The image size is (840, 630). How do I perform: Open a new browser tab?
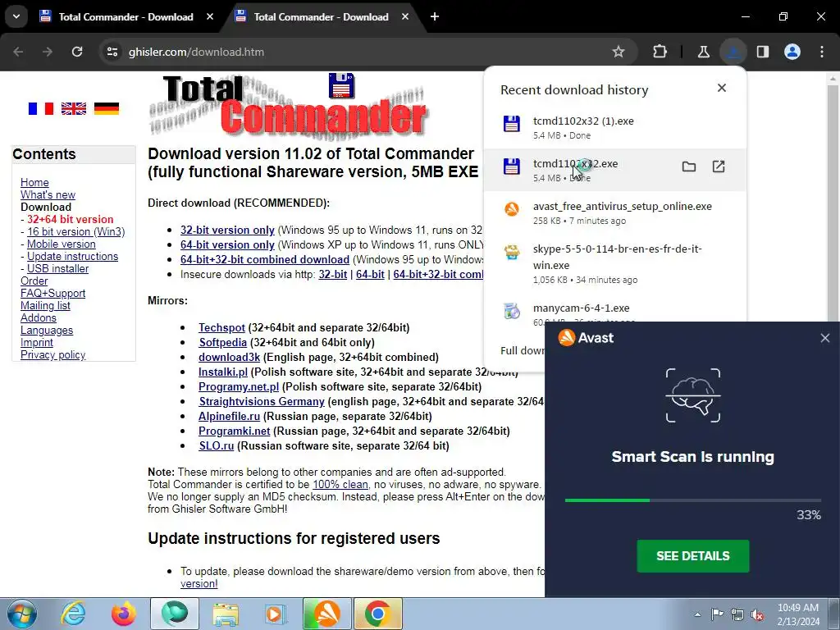coord(435,16)
